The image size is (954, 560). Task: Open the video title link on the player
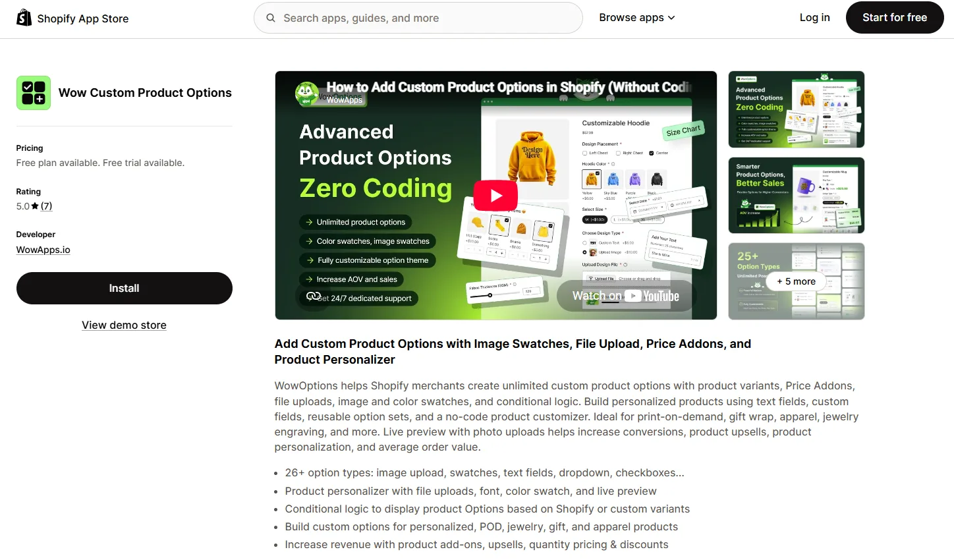point(509,87)
